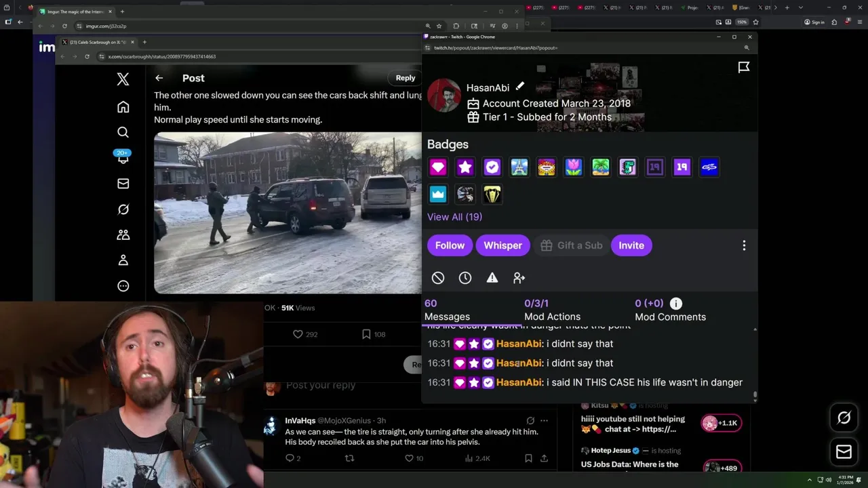The height and width of the screenshot is (488, 868).
Task: Open the floating Messages envelope button at right
Action: [x=844, y=452]
